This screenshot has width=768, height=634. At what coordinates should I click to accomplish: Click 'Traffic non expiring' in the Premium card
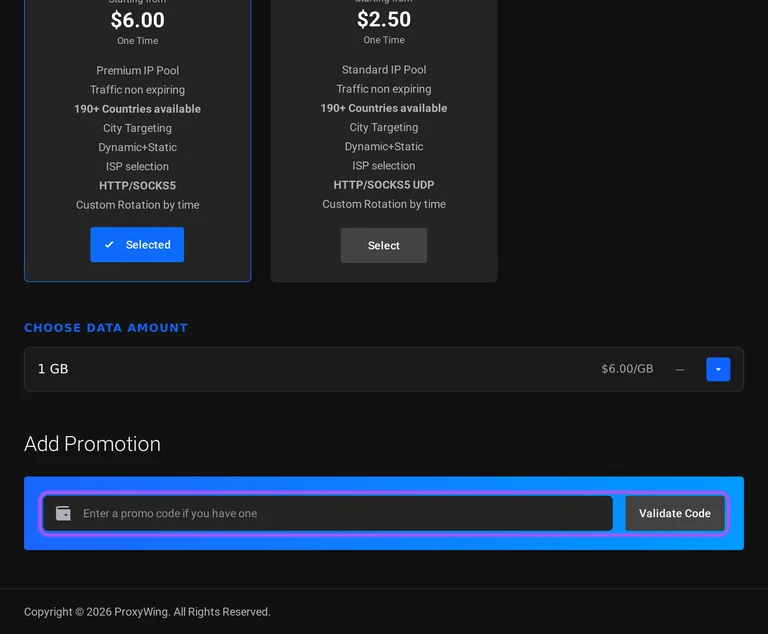(138, 90)
